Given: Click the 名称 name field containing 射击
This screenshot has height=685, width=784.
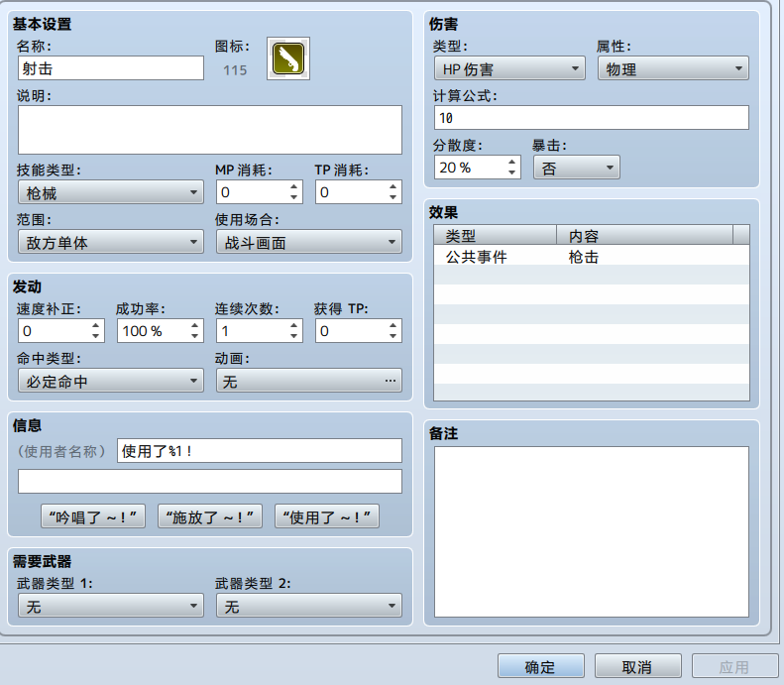Looking at the screenshot, I should coord(111,68).
